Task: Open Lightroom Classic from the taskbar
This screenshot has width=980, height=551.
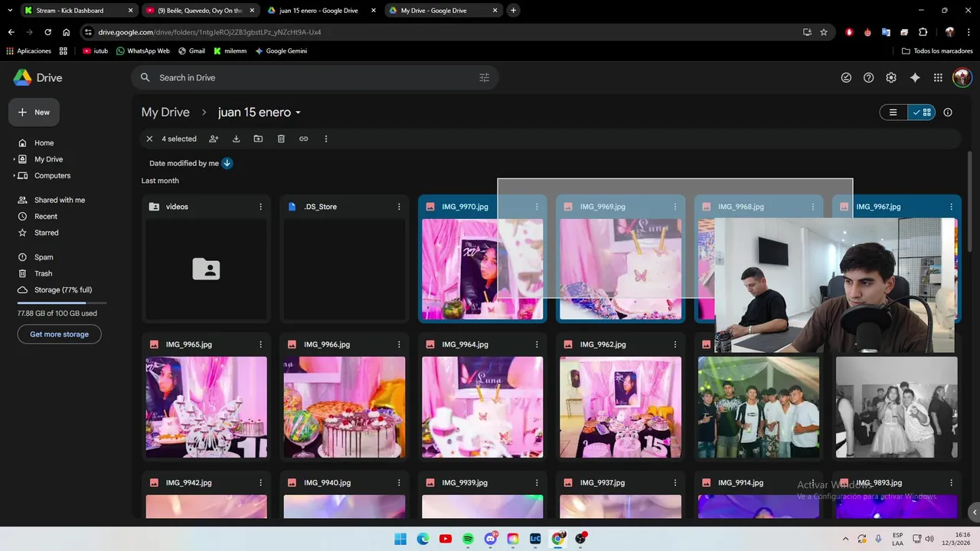Action: [x=536, y=539]
